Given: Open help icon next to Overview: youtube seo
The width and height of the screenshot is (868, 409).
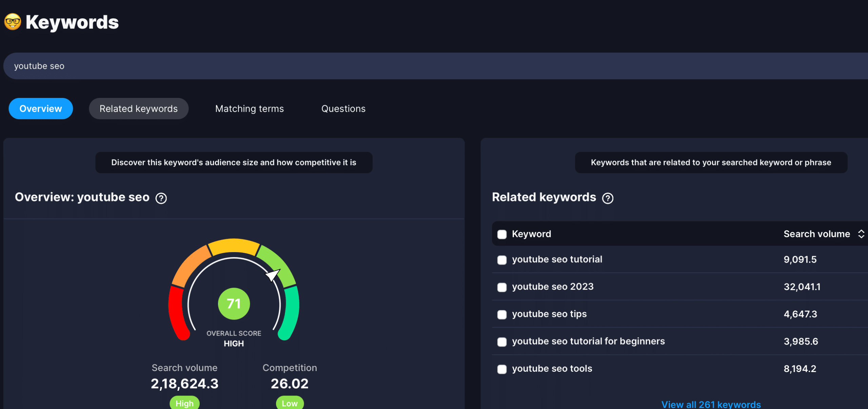Looking at the screenshot, I should [x=161, y=198].
